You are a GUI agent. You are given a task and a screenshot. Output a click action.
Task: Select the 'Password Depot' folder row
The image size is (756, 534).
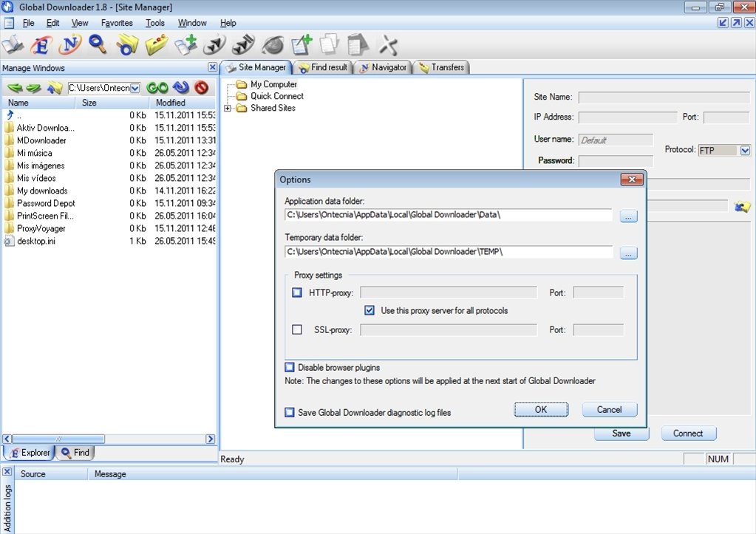[109, 203]
